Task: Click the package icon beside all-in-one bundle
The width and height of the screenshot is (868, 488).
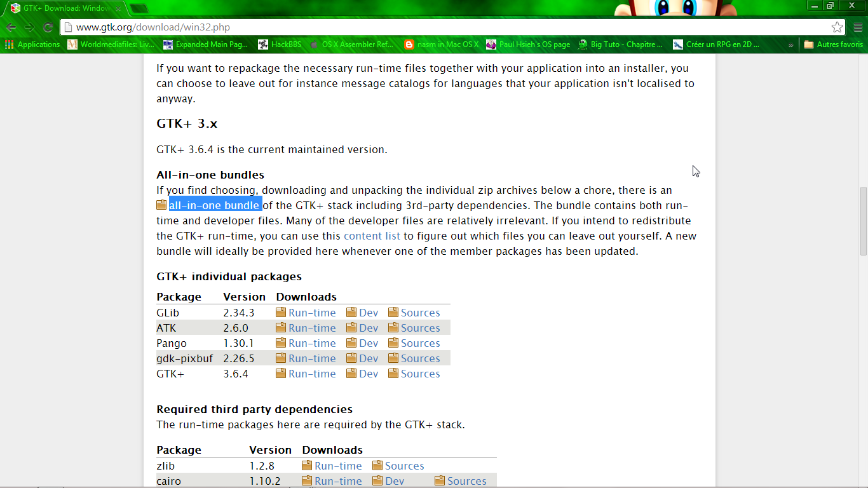Action: point(161,205)
